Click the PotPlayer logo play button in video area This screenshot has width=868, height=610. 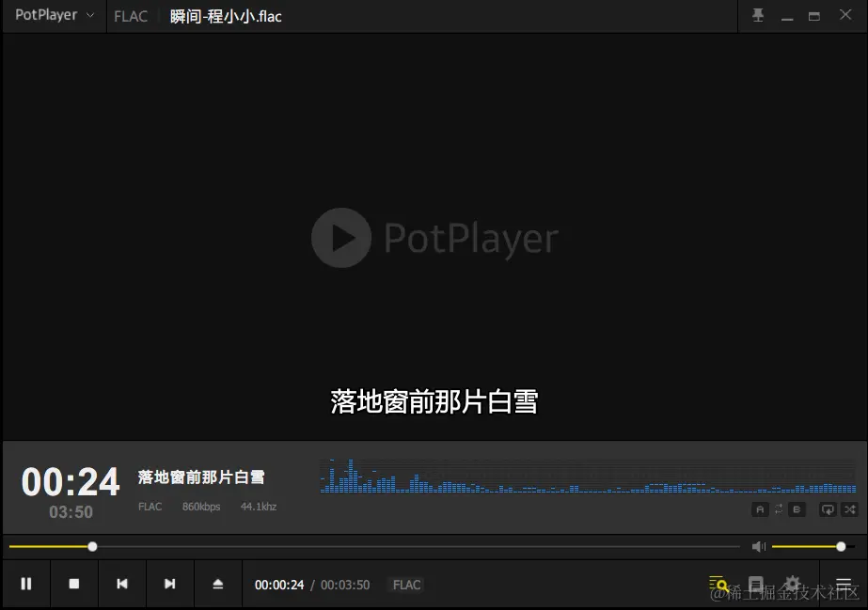(x=341, y=238)
